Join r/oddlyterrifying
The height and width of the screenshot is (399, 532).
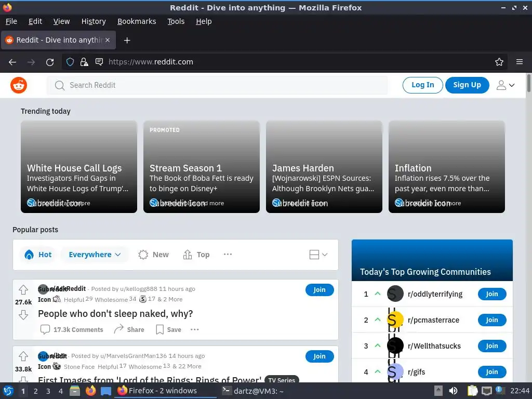point(492,294)
